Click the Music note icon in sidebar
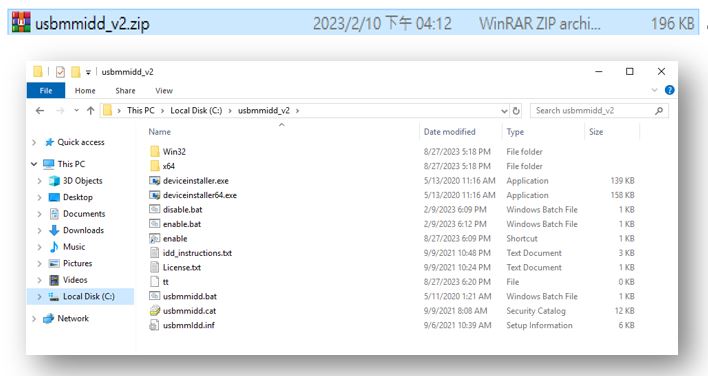This screenshot has height=376, width=708. (x=54, y=247)
